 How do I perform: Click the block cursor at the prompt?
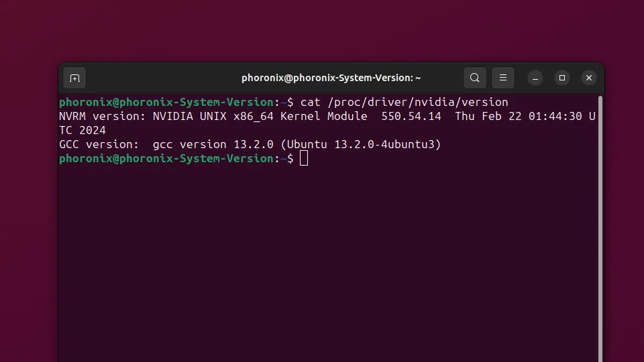click(x=304, y=158)
